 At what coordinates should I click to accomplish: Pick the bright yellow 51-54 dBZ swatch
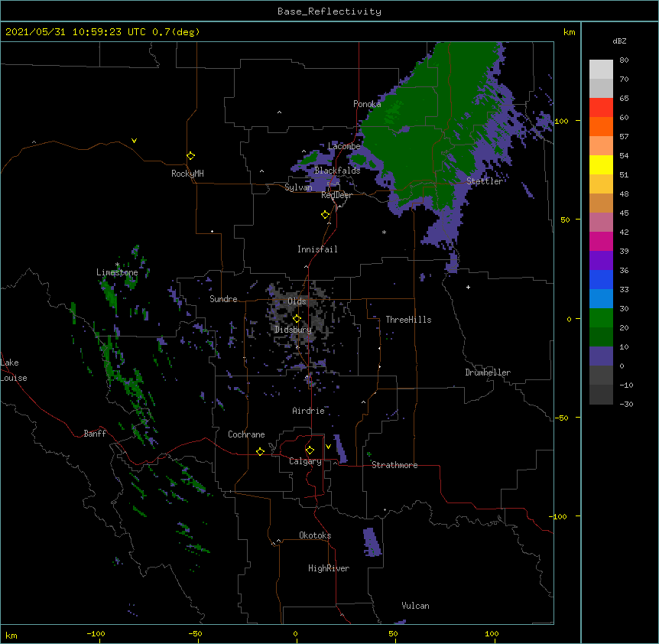601,164
